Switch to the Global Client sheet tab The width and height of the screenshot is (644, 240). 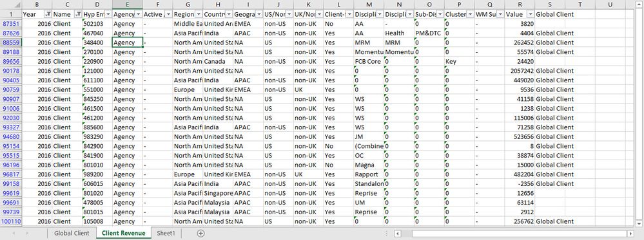(72, 234)
